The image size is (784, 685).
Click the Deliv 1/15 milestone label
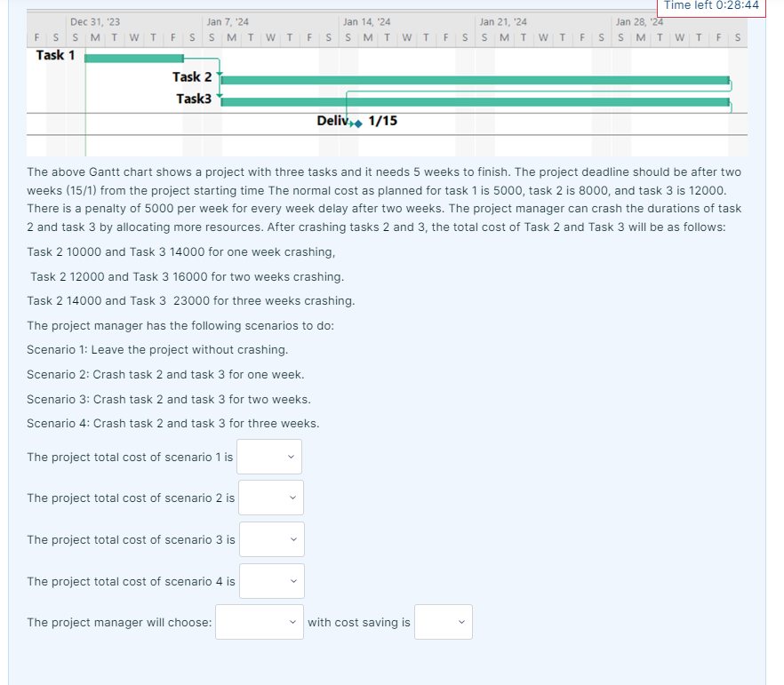333,120
